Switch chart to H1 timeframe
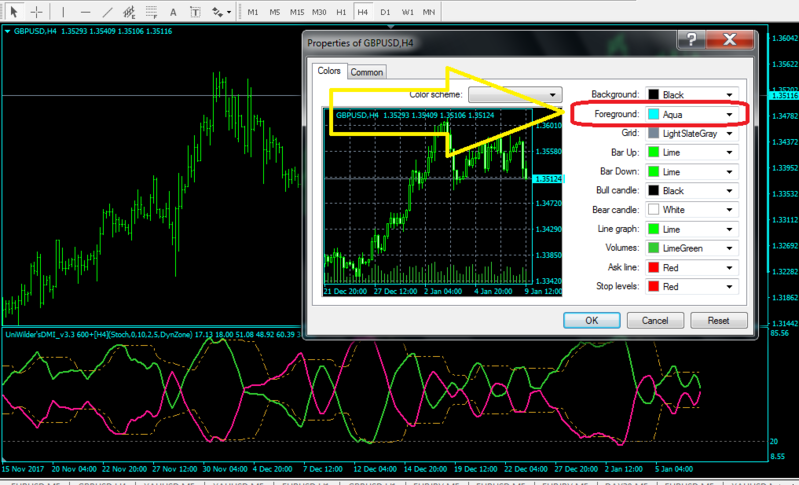Image resolution: width=799 pixels, height=485 pixels. pos(341,11)
